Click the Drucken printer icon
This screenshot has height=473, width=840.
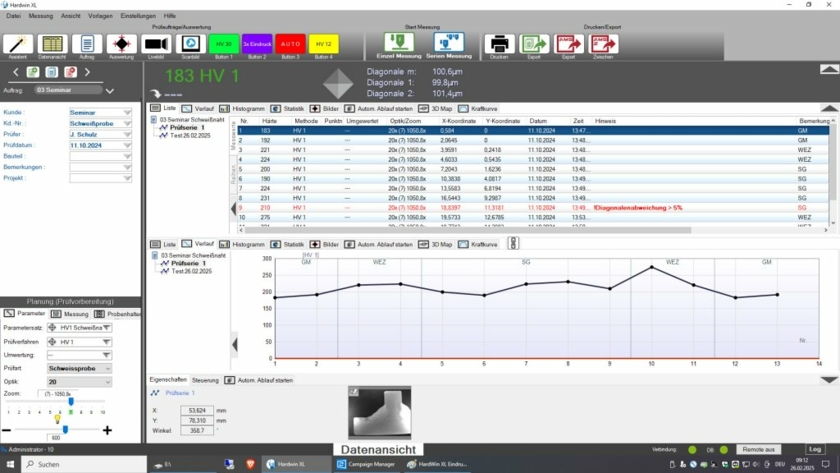(x=498, y=44)
